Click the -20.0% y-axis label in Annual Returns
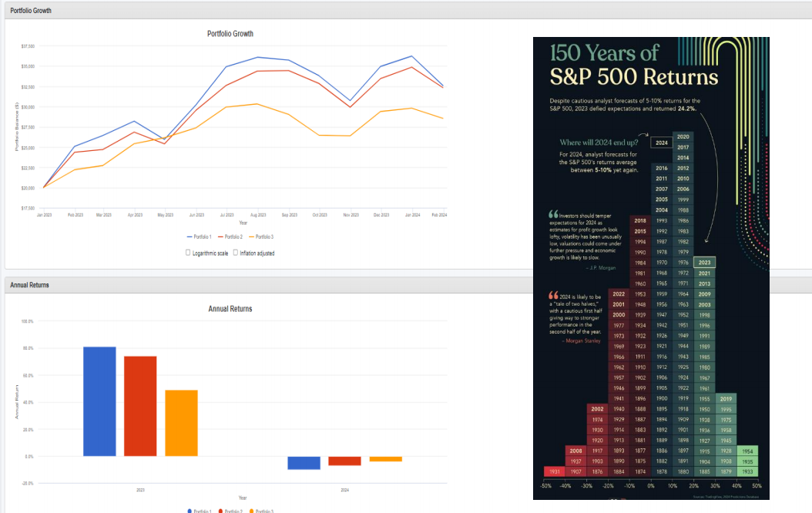 pyautogui.click(x=28, y=483)
